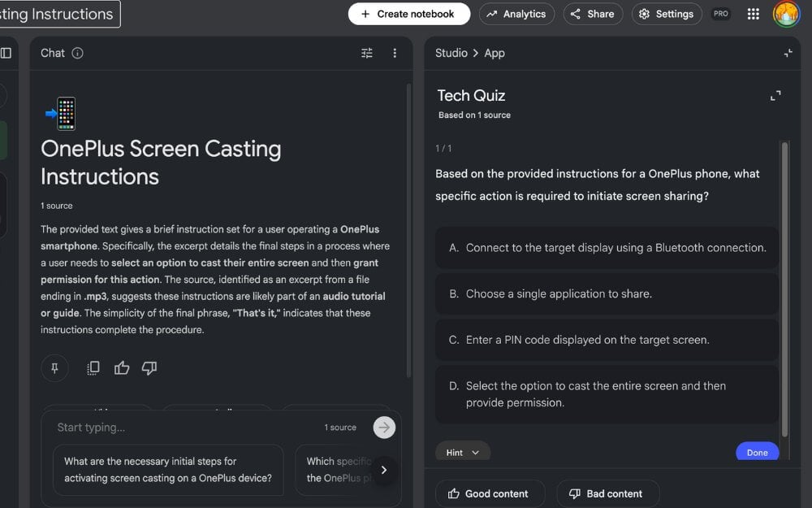Open the Google apps grid icon

[x=753, y=14]
